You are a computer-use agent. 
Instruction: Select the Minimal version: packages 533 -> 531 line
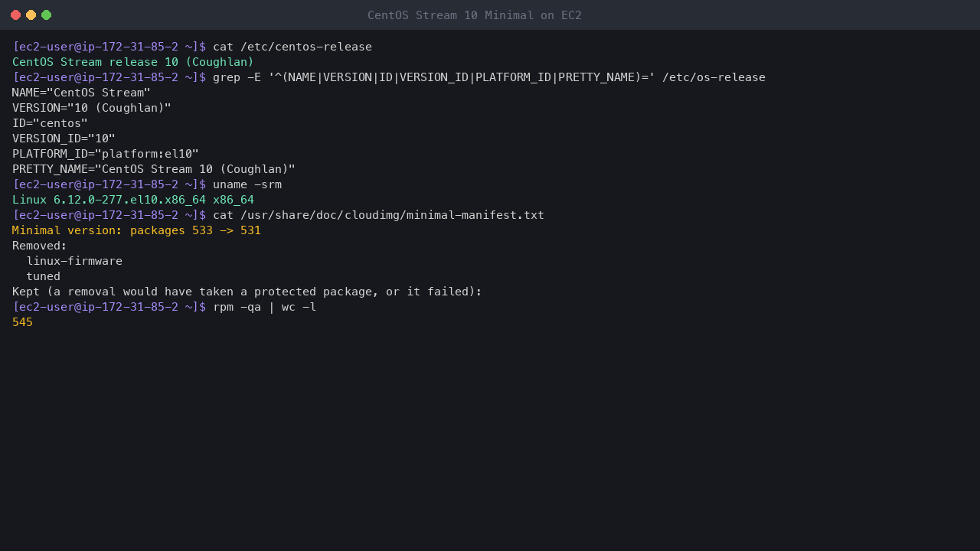[x=137, y=230]
